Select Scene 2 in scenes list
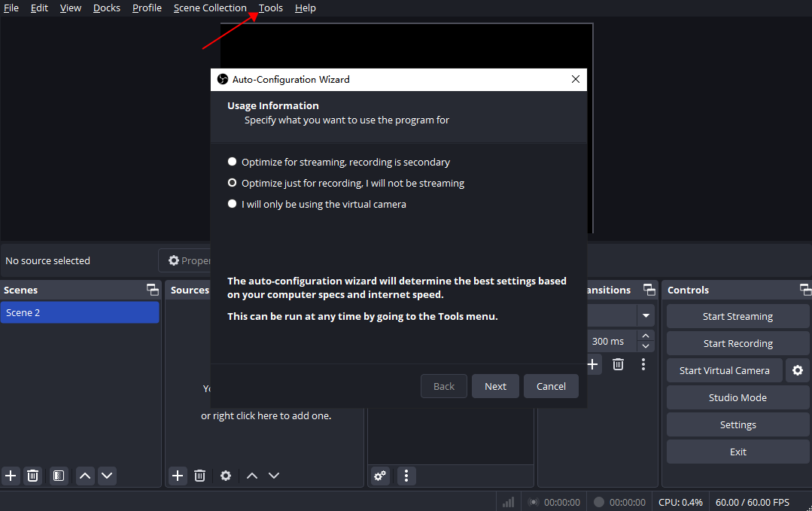 [x=80, y=312]
